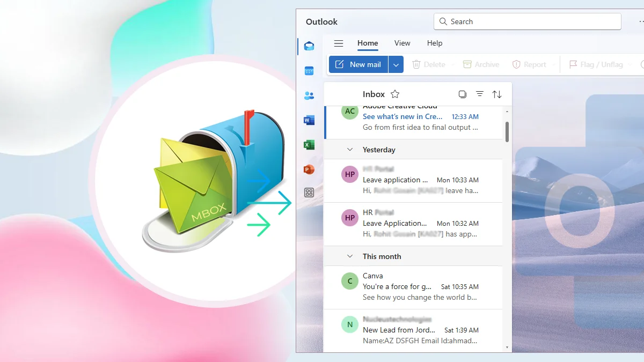
Task: Click the AC avatar of Adobe message
Action: 350,112
